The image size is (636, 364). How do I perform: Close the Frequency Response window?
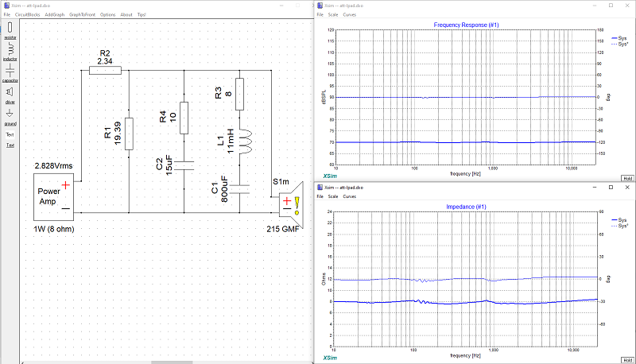[627, 6]
